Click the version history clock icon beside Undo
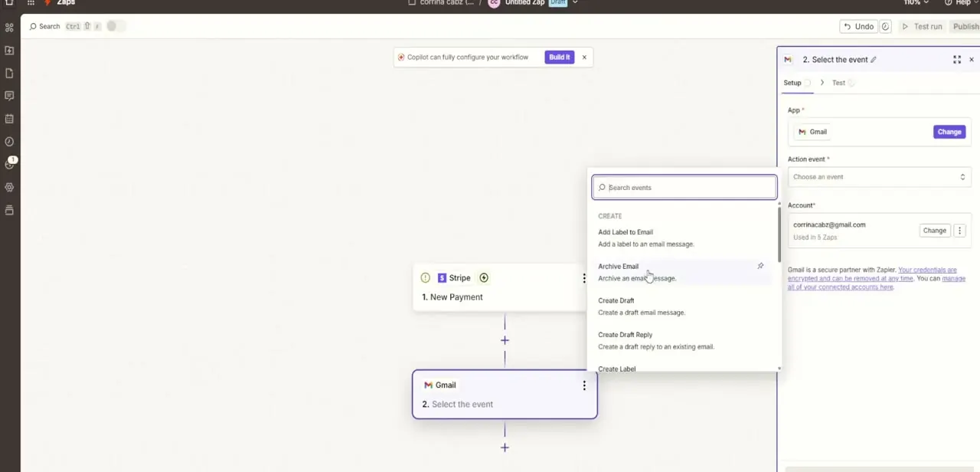 click(885, 27)
